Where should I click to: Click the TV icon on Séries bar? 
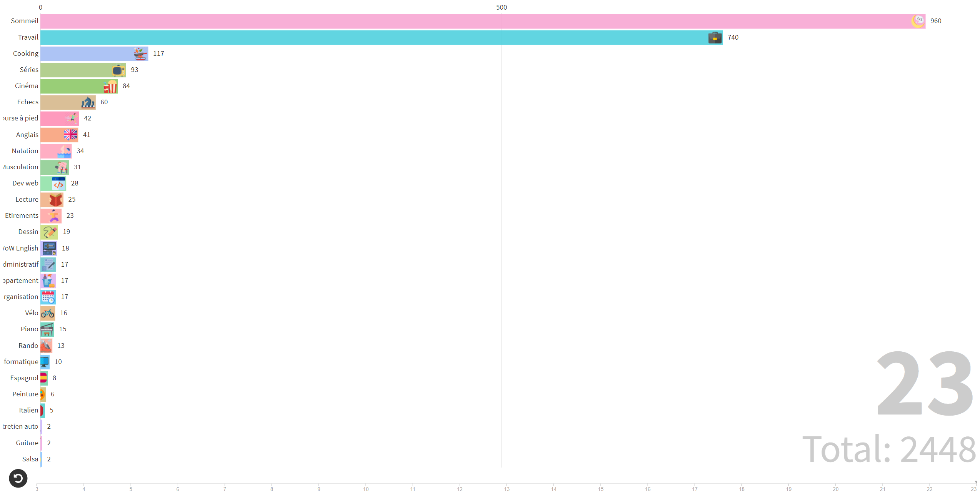tap(118, 70)
